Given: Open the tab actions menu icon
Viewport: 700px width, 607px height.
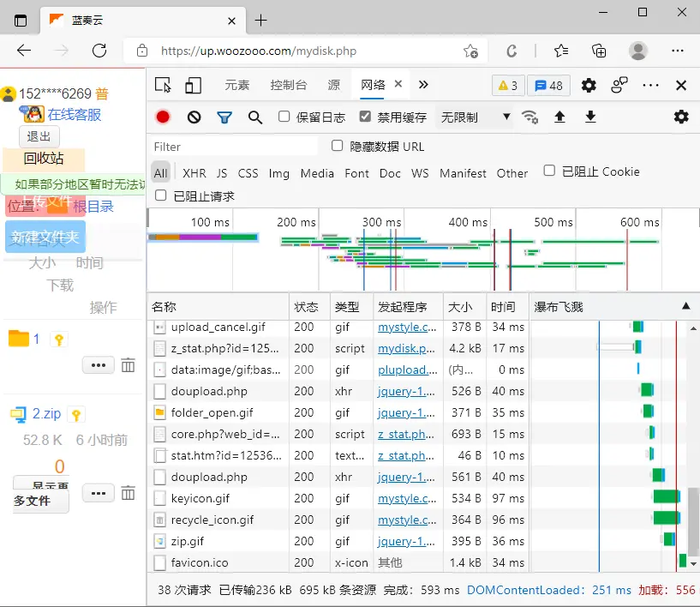Looking at the screenshot, I should [x=21, y=21].
